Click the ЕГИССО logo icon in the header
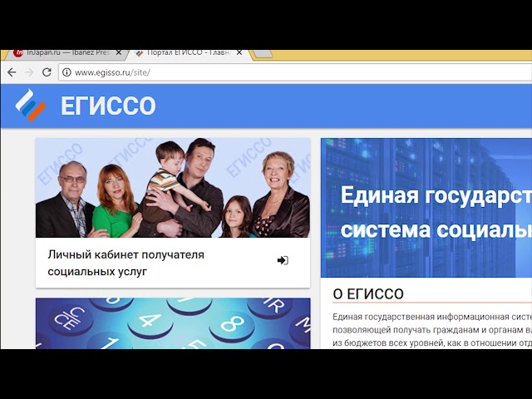 click(x=30, y=106)
